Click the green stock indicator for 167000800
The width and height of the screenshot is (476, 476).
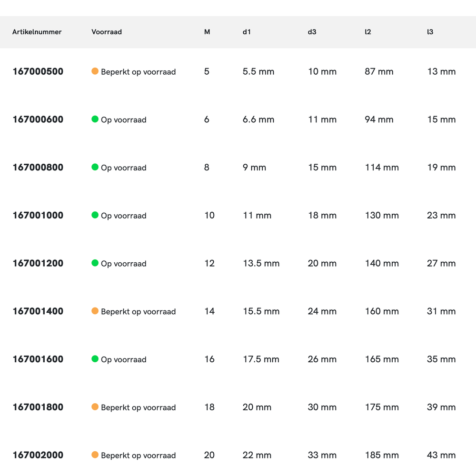point(95,167)
